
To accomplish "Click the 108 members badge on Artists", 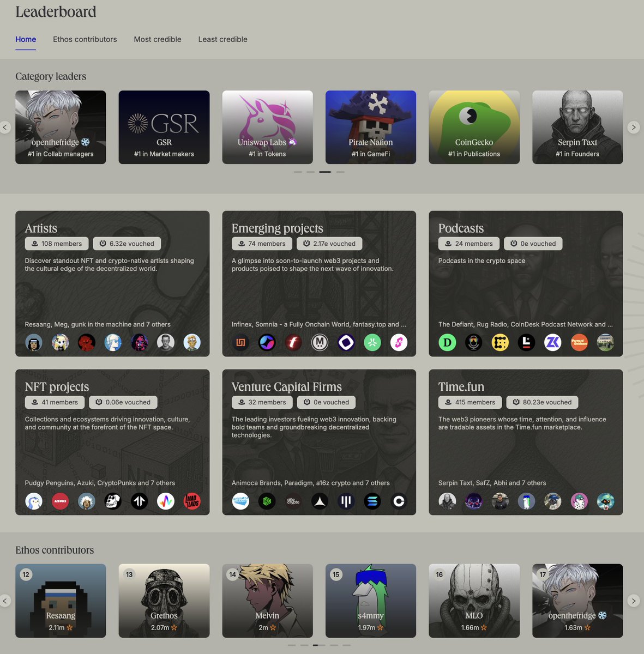I will click(57, 244).
